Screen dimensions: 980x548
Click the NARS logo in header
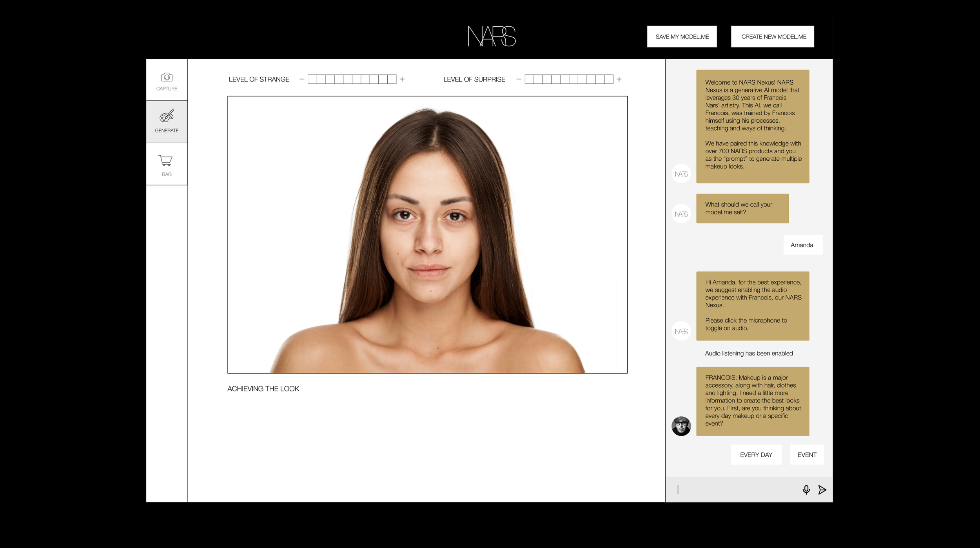pos(492,36)
